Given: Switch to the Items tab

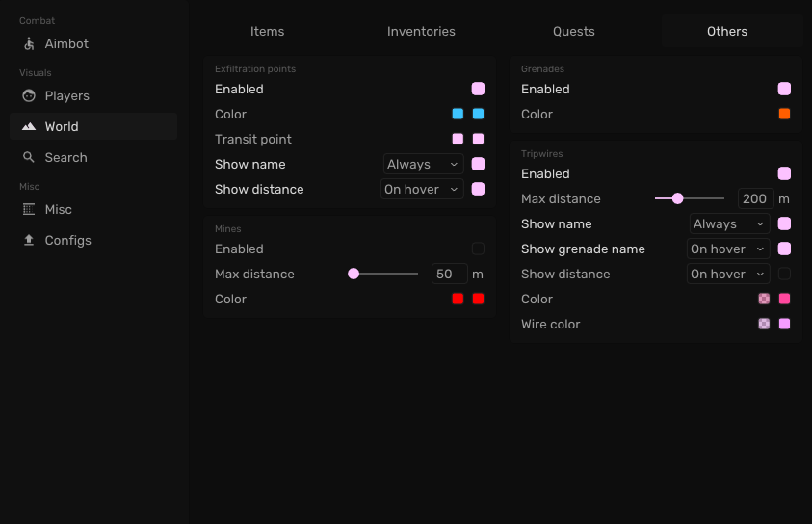Looking at the screenshot, I should click(267, 32).
